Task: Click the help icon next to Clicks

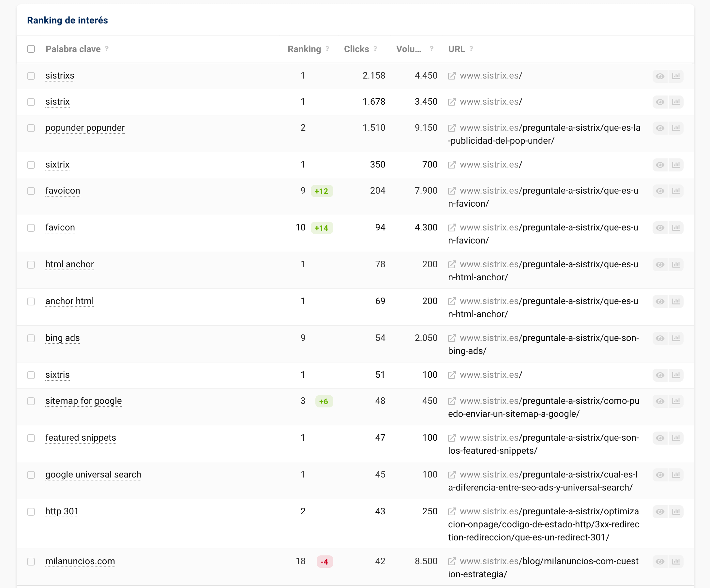Action: (x=375, y=49)
